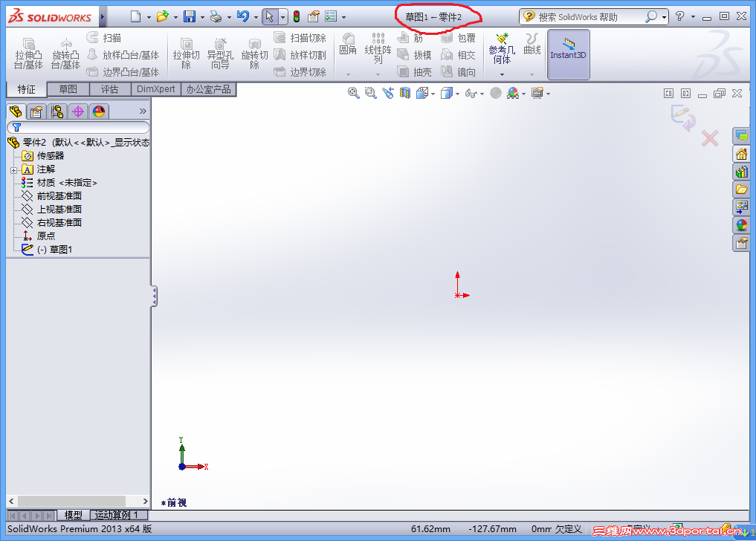Click the Draft (拔模) tool
Viewport: 756px width, 541px height.
[414, 55]
